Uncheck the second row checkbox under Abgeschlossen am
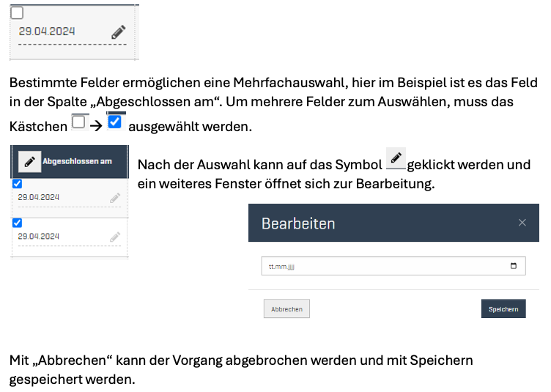Image resolution: width=551 pixels, height=392 pixels. coord(18,223)
